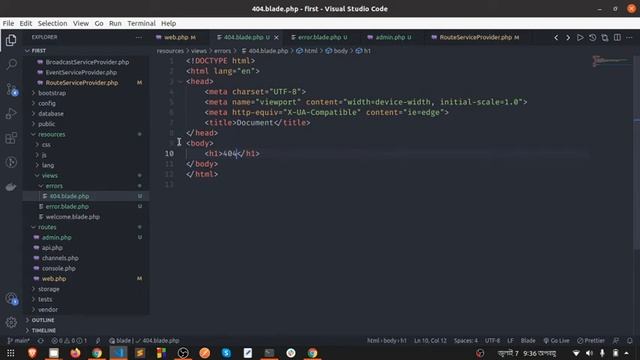
Task: Click the main branch indicator in status bar
Action: 19,340
